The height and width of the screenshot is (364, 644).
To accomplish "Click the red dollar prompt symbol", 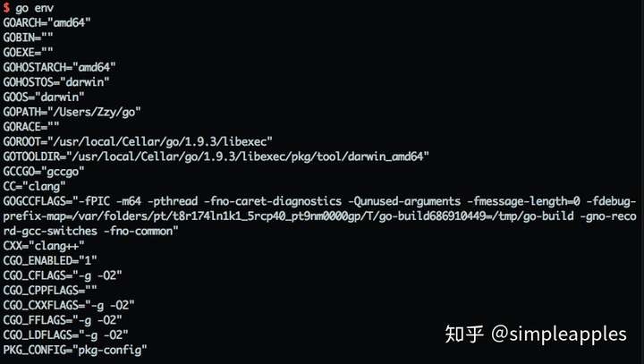I will [6, 8].
